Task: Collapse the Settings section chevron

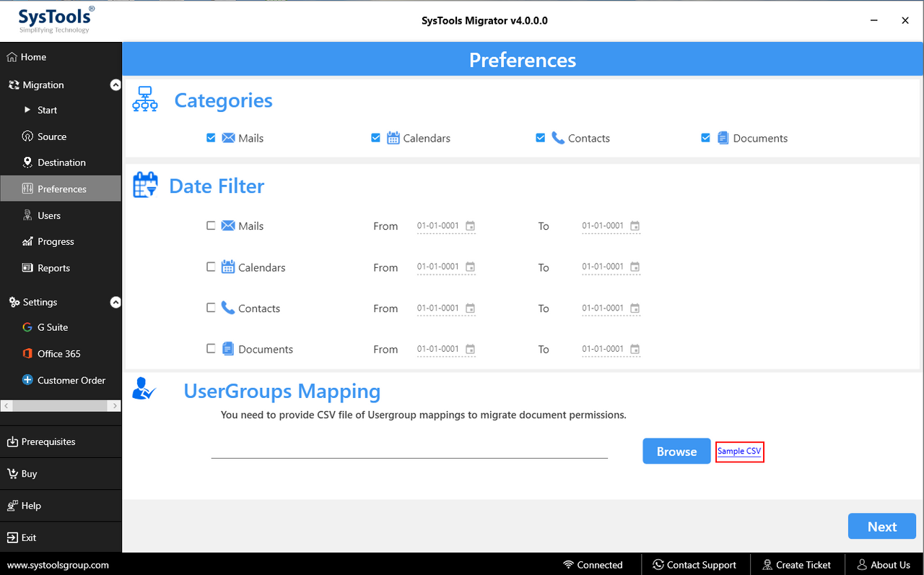Action: point(115,302)
